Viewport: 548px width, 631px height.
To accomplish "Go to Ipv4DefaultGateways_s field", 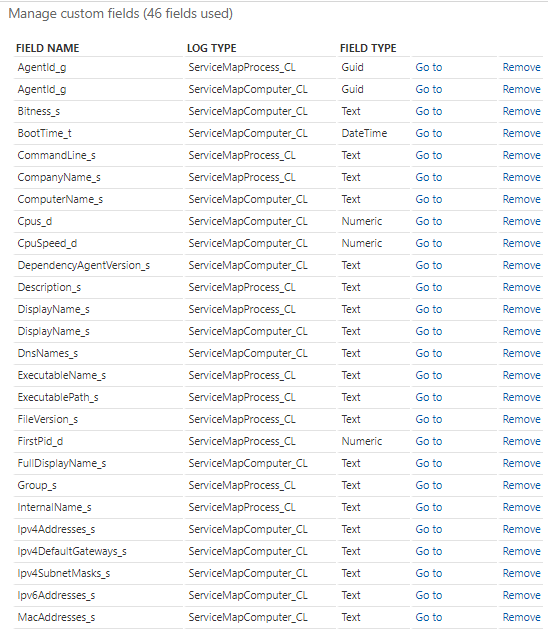I will point(429,551).
